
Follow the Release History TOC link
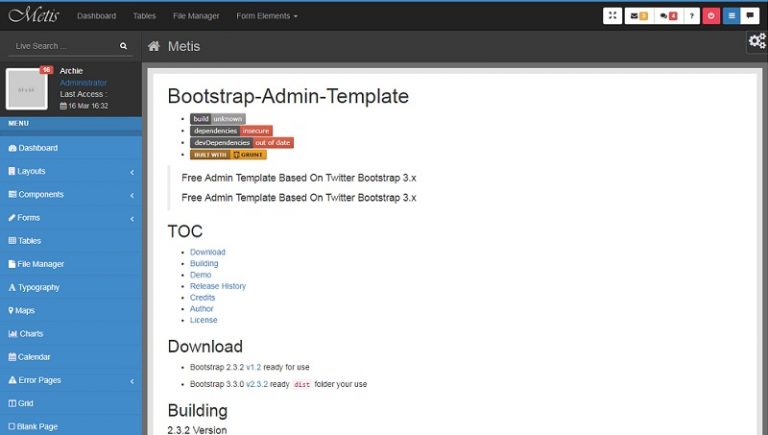[x=218, y=286]
